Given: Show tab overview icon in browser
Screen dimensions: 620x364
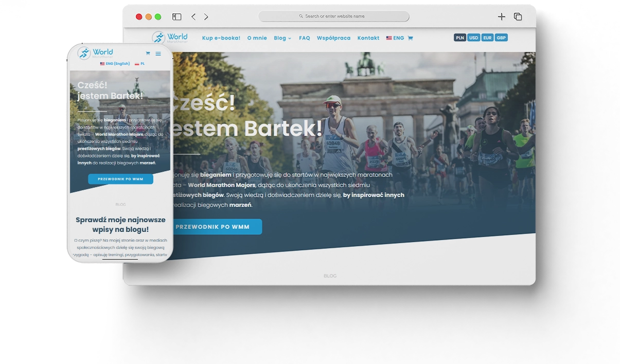Looking at the screenshot, I should (518, 16).
